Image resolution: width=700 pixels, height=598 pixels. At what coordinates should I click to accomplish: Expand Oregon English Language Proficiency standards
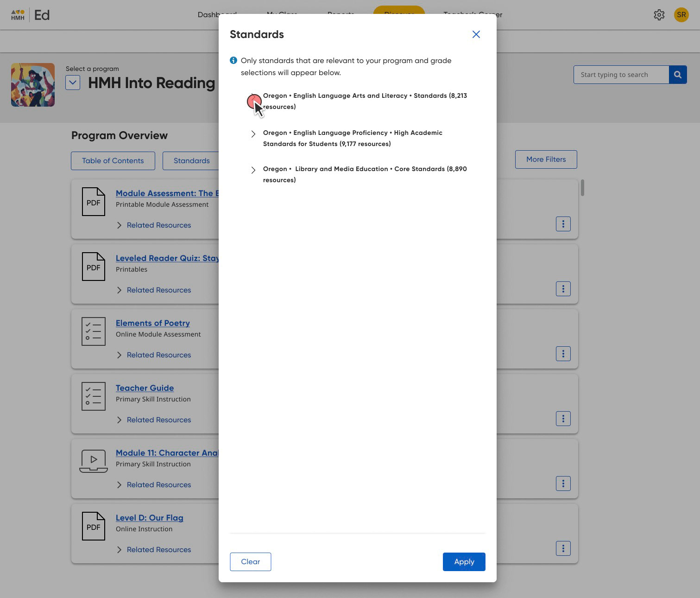(253, 134)
